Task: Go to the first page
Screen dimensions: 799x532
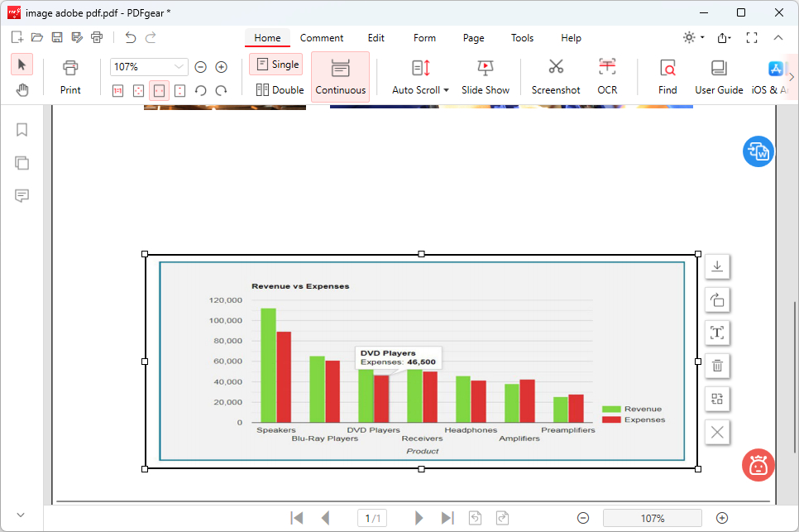Action: (x=297, y=518)
